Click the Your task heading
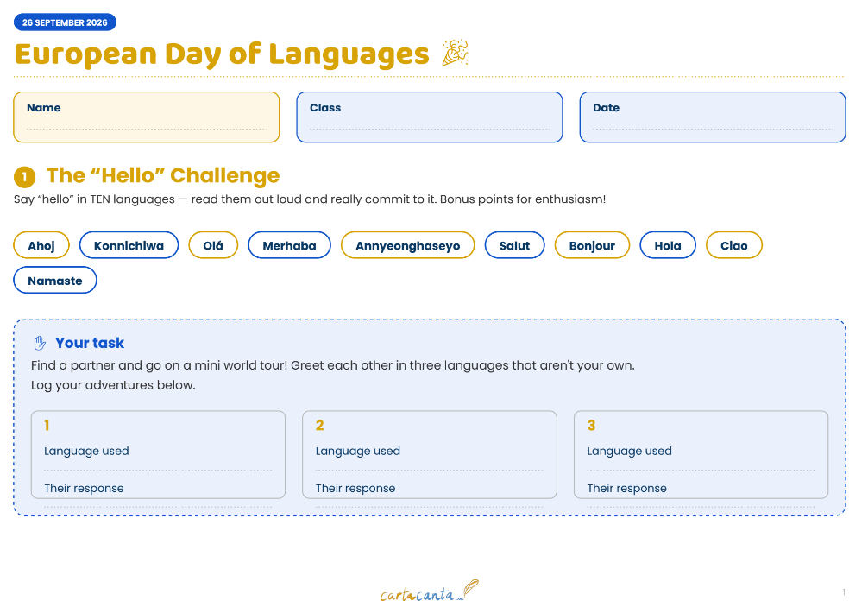The height and width of the screenshot is (607, 868). click(90, 343)
